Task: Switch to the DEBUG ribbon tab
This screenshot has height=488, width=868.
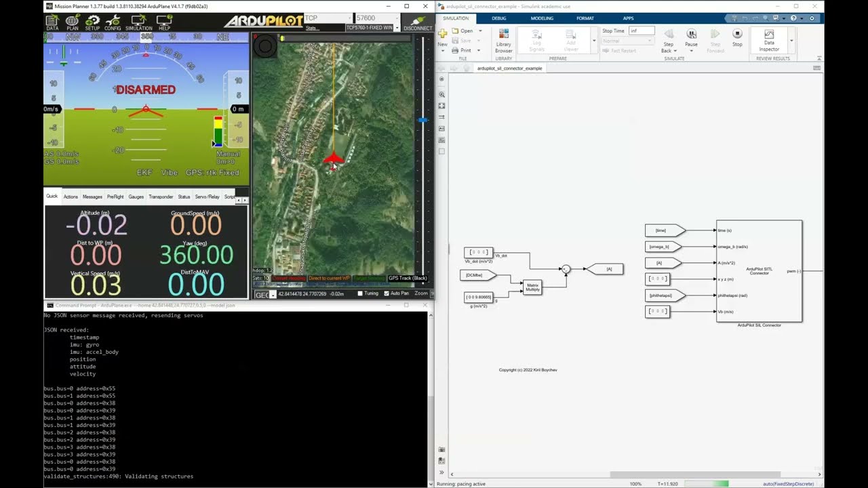Action: pos(499,18)
